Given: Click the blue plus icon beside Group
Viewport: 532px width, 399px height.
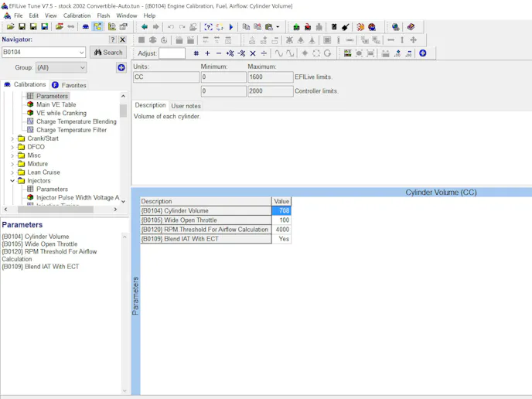Looking at the screenshot, I should pyautogui.click(x=121, y=68).
